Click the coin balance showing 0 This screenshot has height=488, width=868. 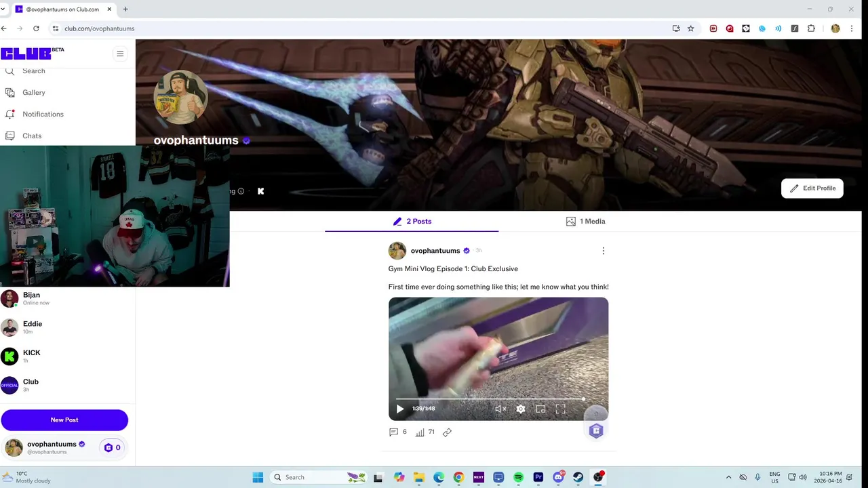click(x=113, y=447)
